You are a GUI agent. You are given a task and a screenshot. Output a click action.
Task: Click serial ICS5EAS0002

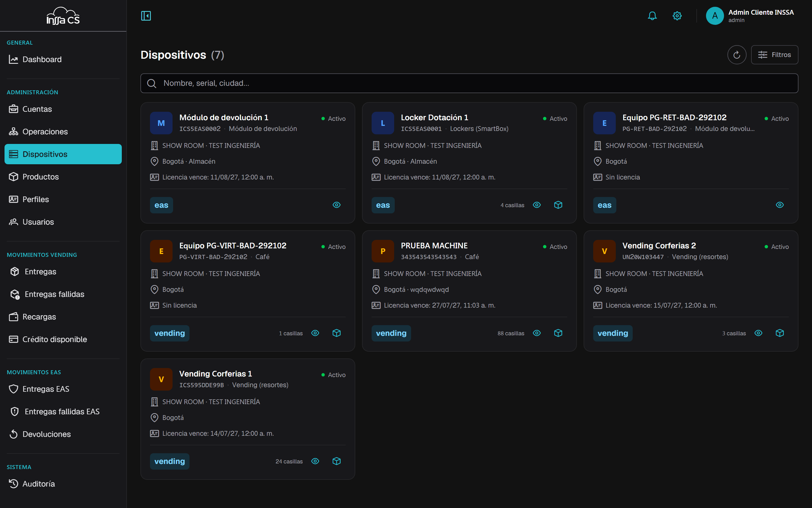pos(200,129)
